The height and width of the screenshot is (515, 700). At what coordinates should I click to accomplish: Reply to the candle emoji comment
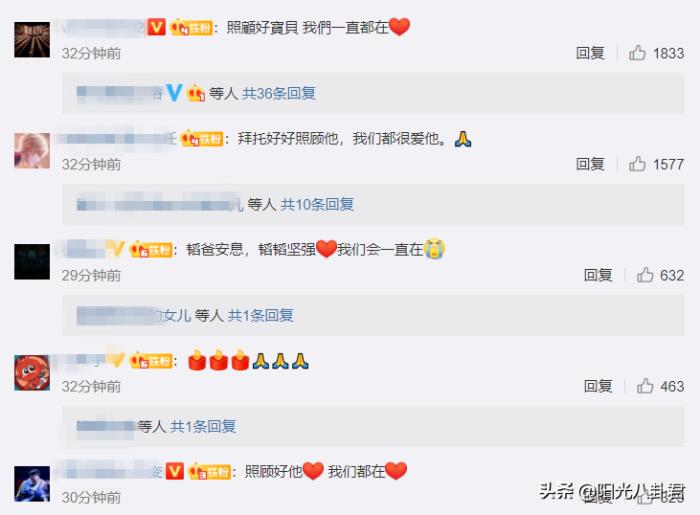click(x=598, y=386)
